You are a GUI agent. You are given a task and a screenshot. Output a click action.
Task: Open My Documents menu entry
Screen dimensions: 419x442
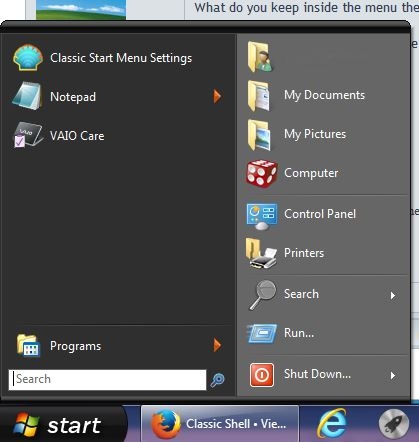(x=325, y=96)
